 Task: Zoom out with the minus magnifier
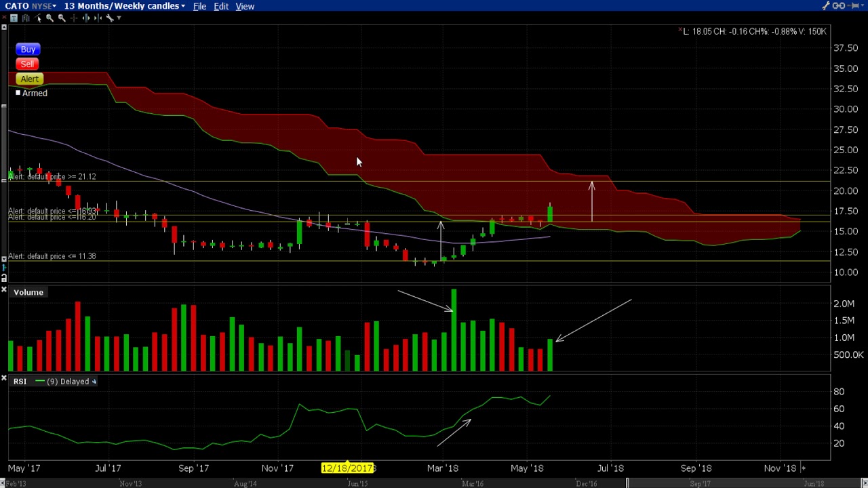(x=62, y=18)
